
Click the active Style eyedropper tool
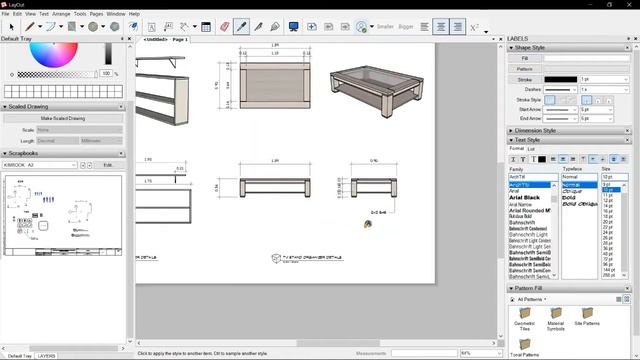coord(242,27)
